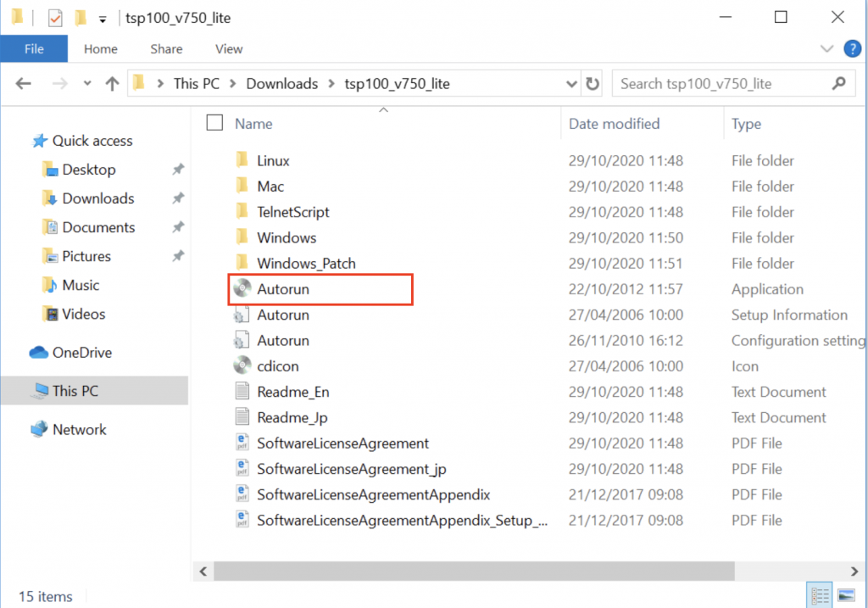The width and height of the screenshot is (868, 608).
Task: Toggle the select all items checkbox
Action: [x=214, y=122]
